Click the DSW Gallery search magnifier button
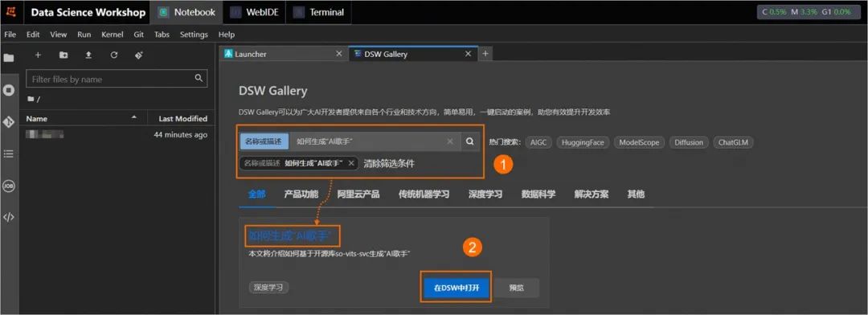868x315 pixels. 469,141
